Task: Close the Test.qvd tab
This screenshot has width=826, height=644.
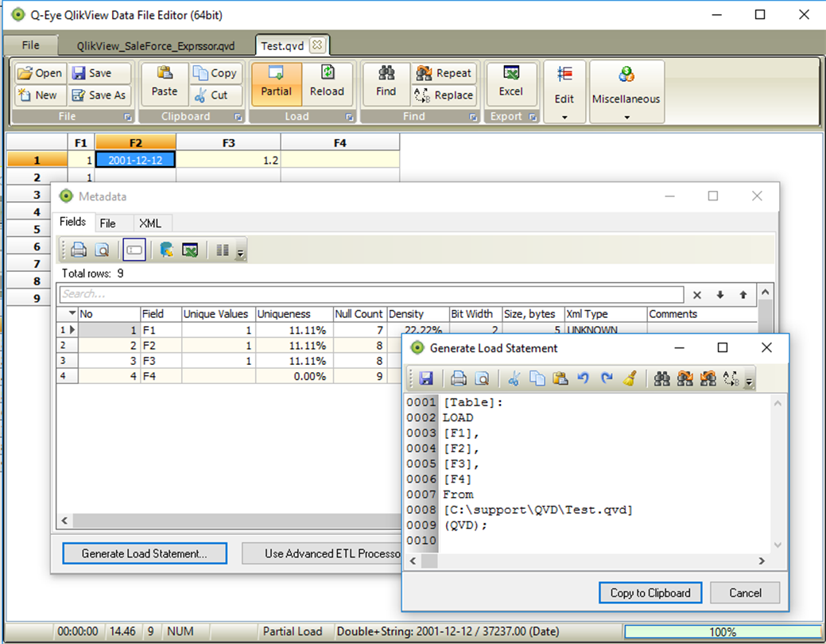Action: [x=317, y=45]
